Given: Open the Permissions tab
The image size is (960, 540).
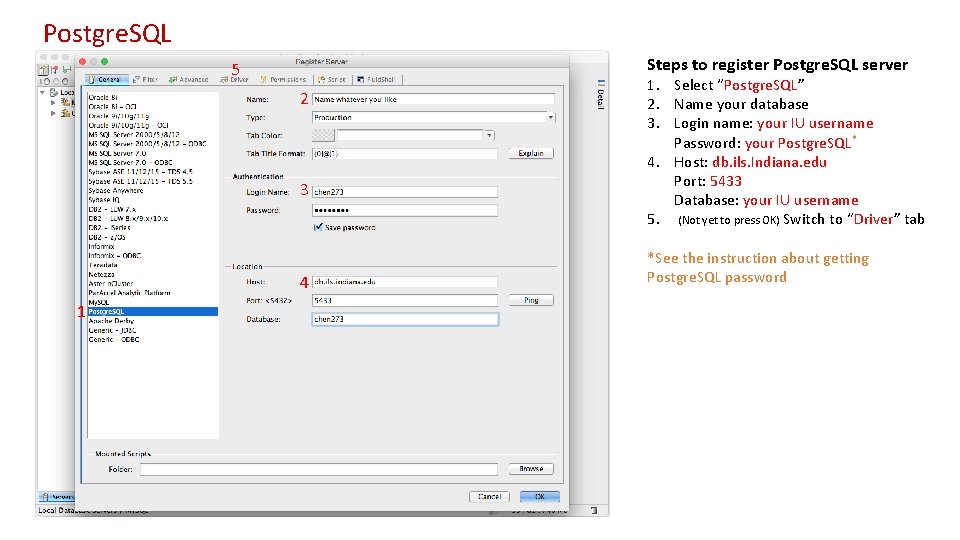Looking at the screenshot, I should [x=283, y=80].
